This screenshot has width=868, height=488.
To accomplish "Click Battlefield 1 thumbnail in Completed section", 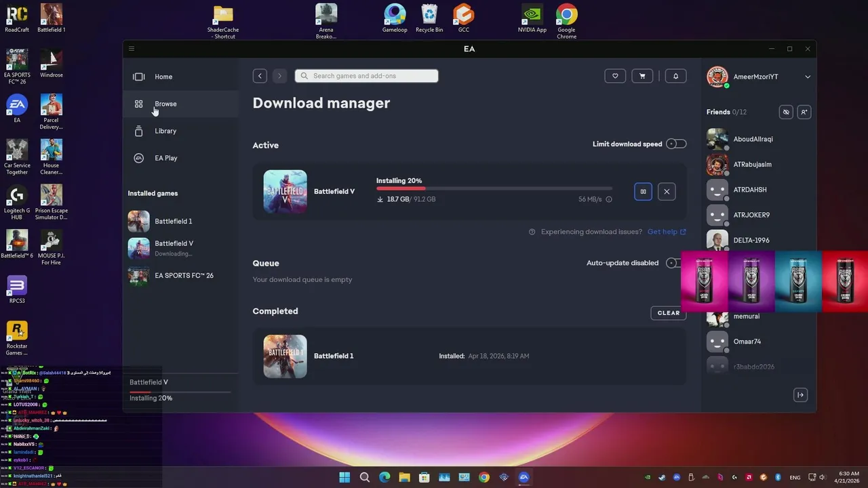I will pyautogui.click(x=285, y=357).
